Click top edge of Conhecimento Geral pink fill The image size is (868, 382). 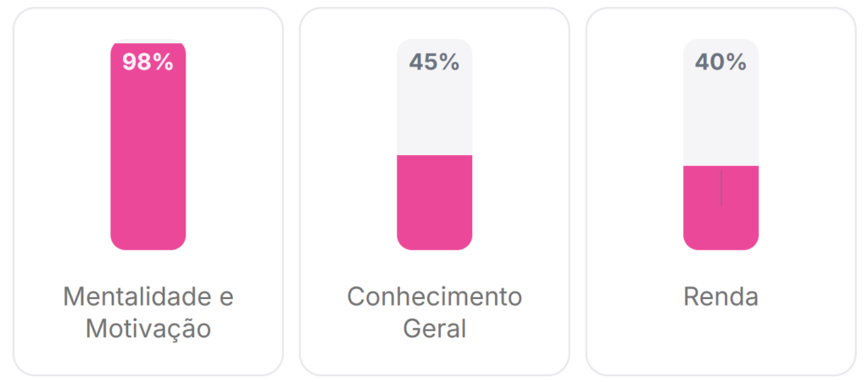point(434,156)
